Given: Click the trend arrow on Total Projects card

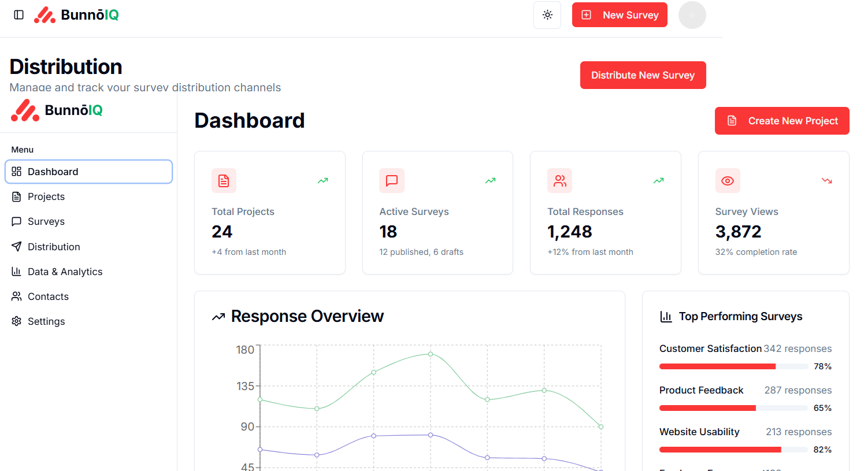Looking at the screenshot, I should coord(322,180).
